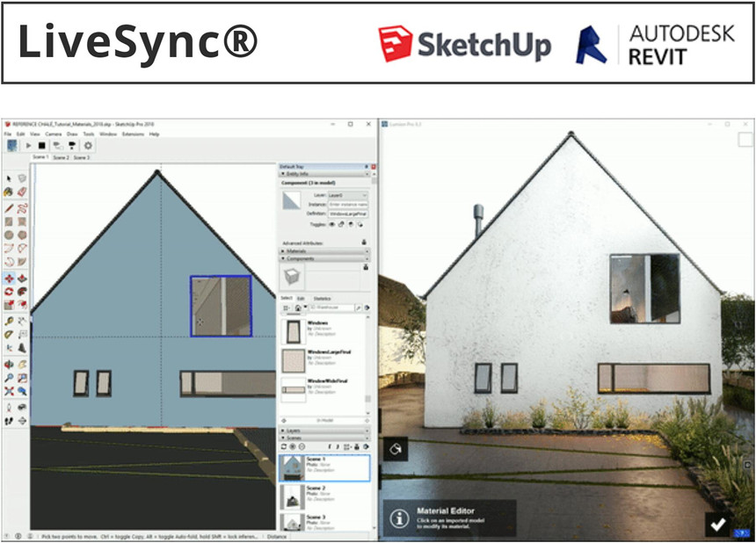Toggle Receive Shadows in Entity Info
The image size is (756, 543).
click(x=360, y=225)
